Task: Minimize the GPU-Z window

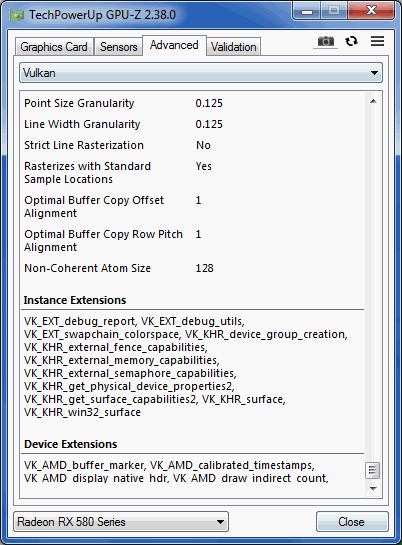Action: click(306, 11)
